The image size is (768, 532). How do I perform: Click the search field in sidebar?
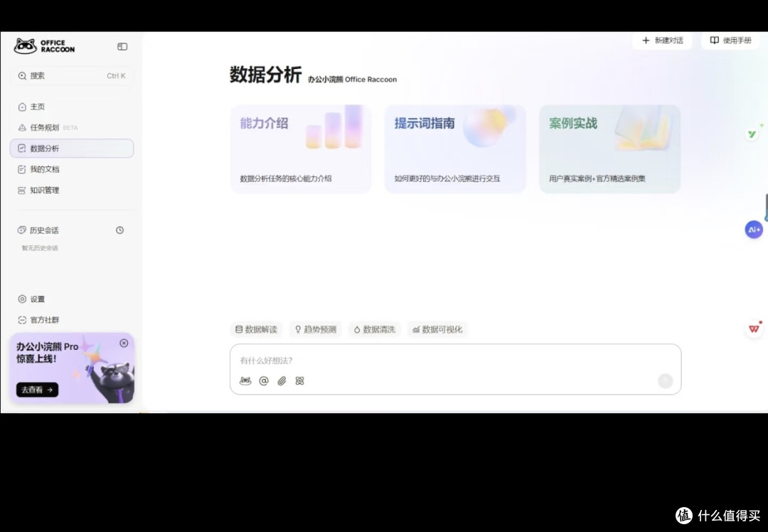(x=72, y=75)
